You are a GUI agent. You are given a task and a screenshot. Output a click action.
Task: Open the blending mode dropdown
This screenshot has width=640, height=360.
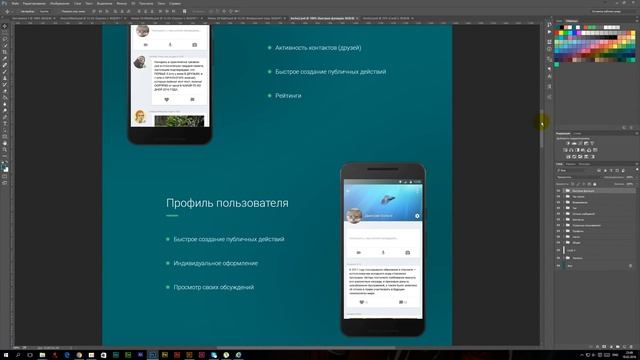coord(576,177)
